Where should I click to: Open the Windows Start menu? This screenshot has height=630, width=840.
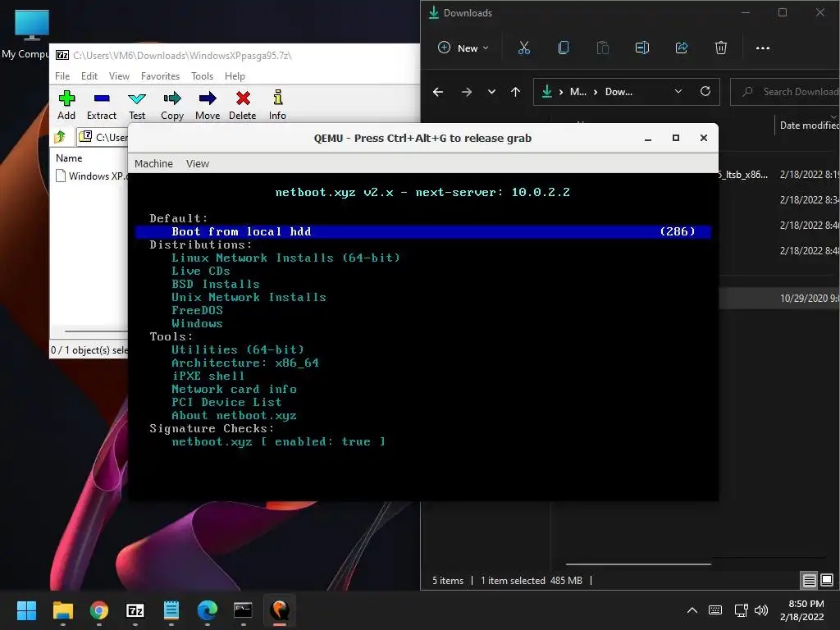(26, 610)
